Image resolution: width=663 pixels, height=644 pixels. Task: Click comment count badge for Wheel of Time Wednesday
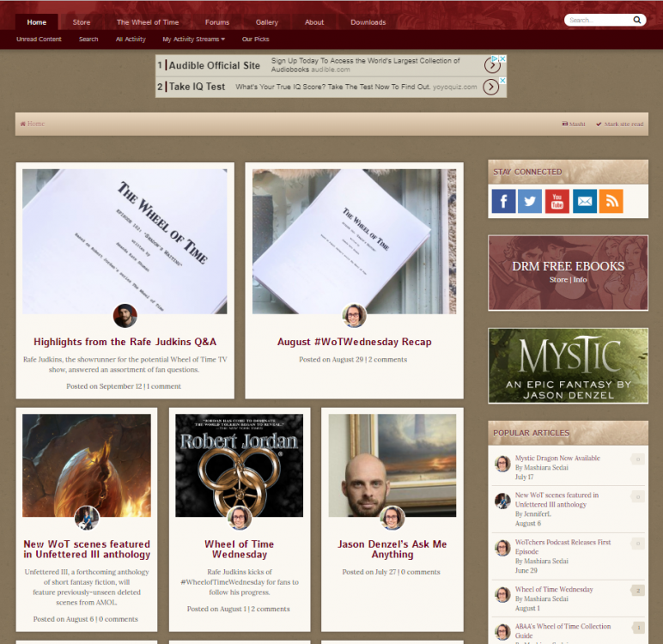tap(638, 591)
